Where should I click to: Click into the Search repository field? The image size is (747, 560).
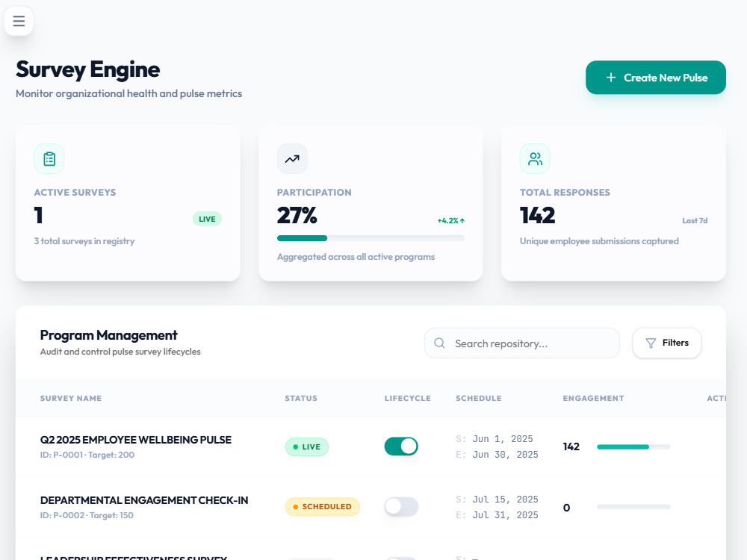521,343
